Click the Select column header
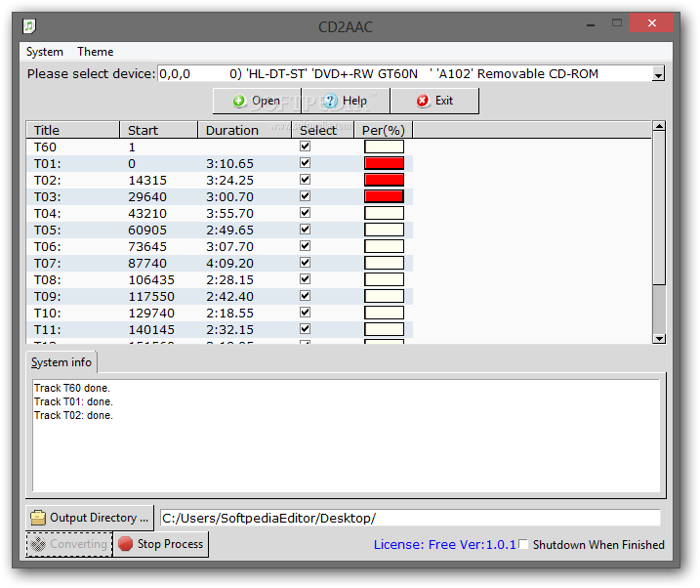 [x=323, y=130]
